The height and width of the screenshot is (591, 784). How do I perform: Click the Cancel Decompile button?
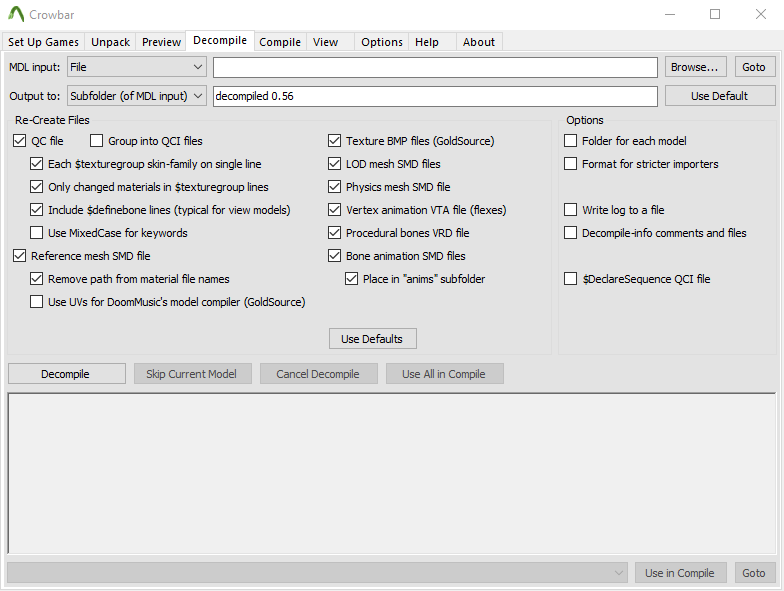(x=318, y=374)
